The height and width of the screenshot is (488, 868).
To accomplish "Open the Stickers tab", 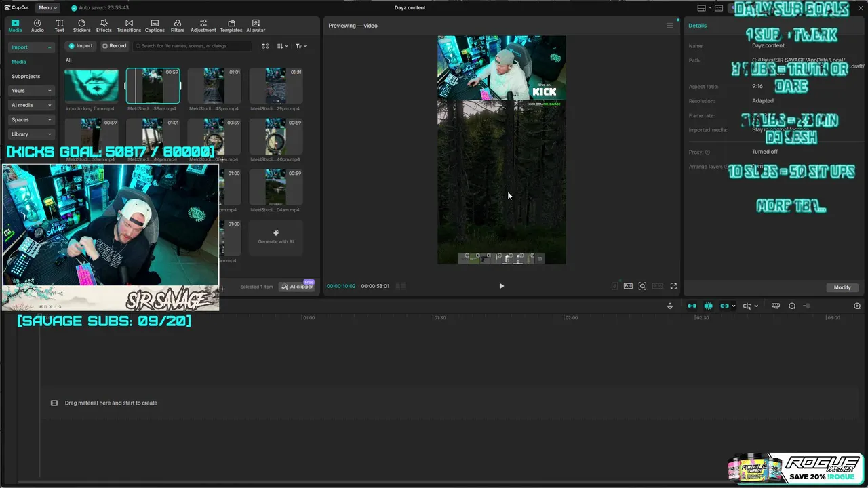I will pos(81,26).
